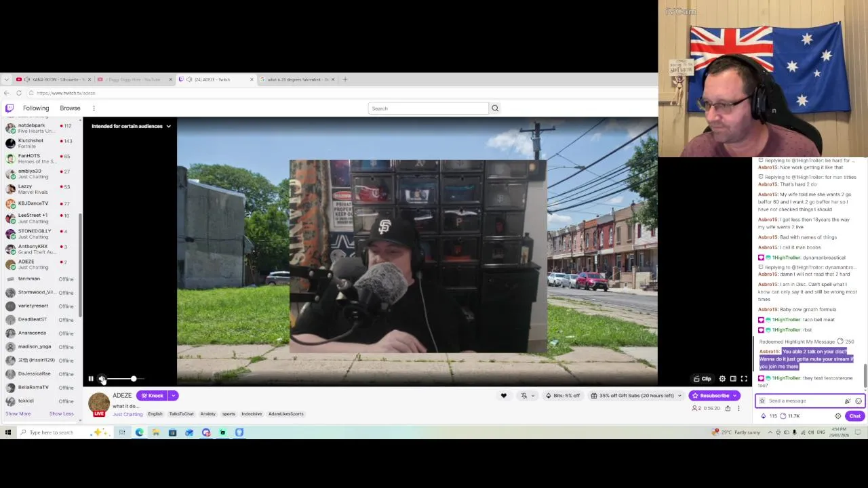Open Klutchshot Fortnite channel in sidebar
This screenshot has width=868, height=488.
click(41, 143)
